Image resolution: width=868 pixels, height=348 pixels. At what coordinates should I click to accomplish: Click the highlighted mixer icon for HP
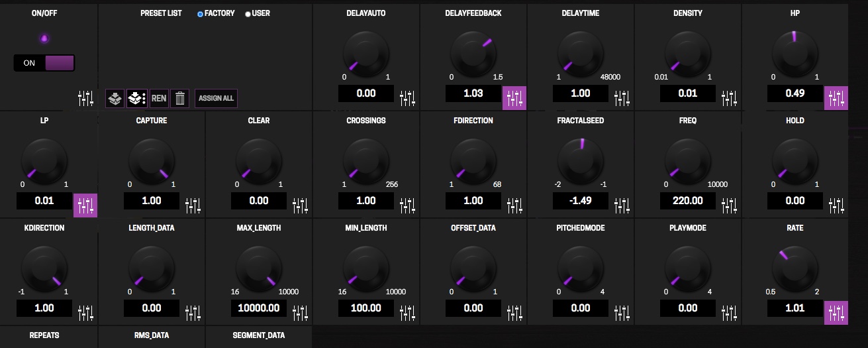[836, 98]
